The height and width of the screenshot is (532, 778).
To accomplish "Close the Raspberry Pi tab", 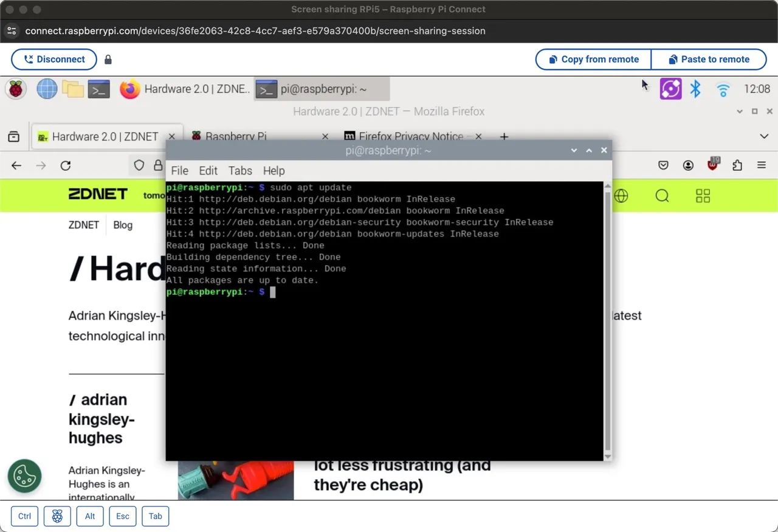I will pos(325,137).
